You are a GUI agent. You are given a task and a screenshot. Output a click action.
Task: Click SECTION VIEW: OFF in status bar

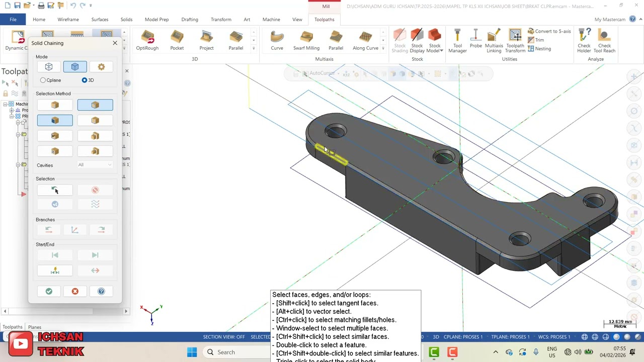click(224, 337)
